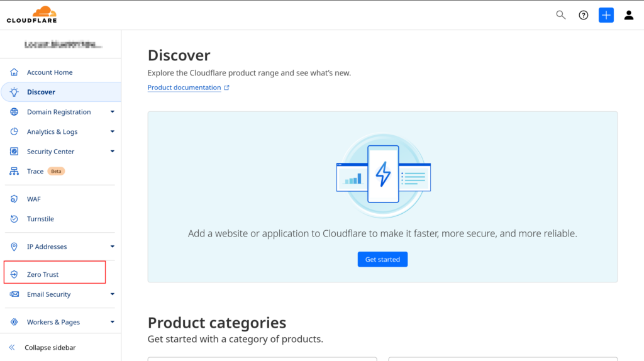
Task: Open the Domain Registration menu label
Action: (58, 112)
